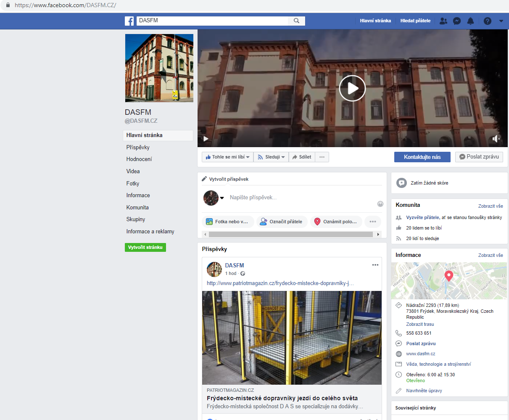Click the globe privacy icon beside '1 hod'
Screen dimensions: 509x420
[x=243, y=274]
